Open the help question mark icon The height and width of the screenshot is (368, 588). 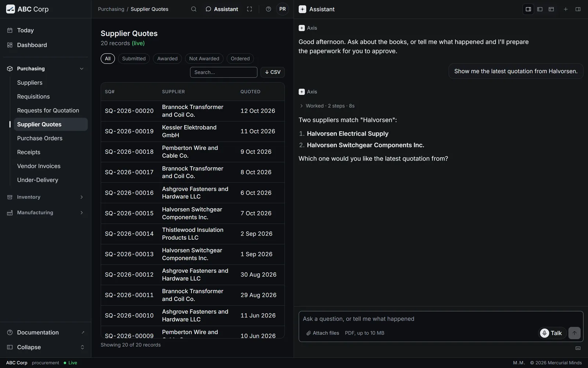269,9
